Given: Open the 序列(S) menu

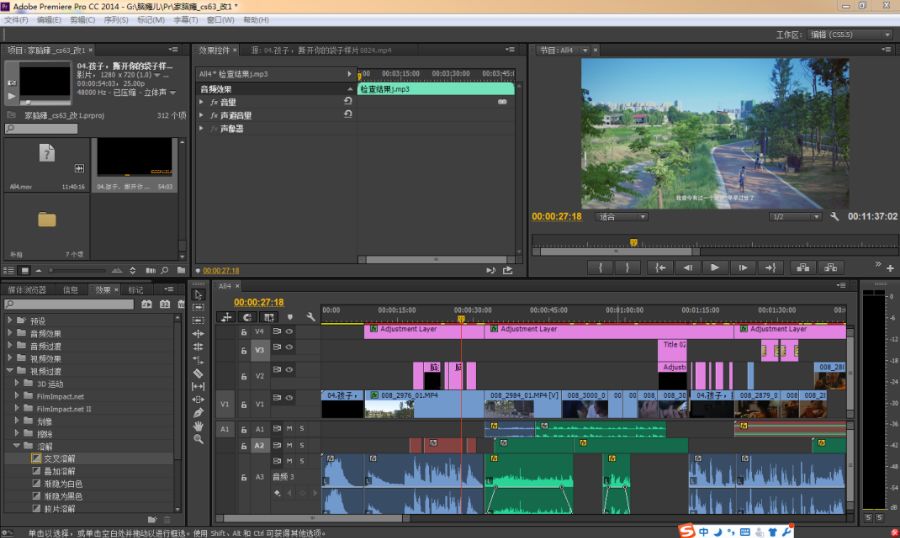Looking at the screenshot, I should tap(116, 20).
